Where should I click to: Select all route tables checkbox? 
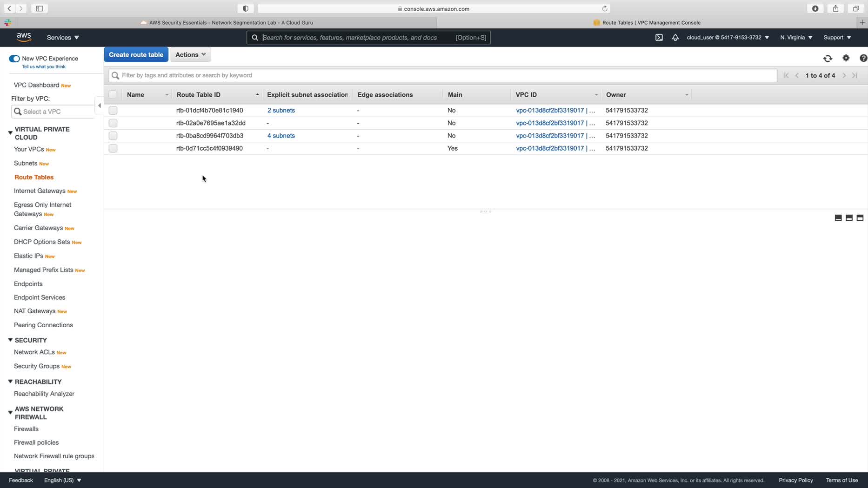[x=113, y=95]
